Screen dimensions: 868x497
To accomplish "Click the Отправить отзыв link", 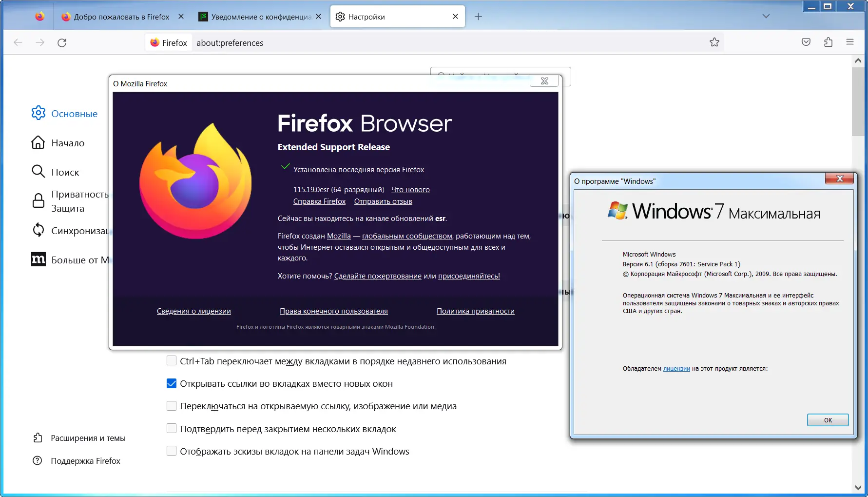I will (383, 201).
